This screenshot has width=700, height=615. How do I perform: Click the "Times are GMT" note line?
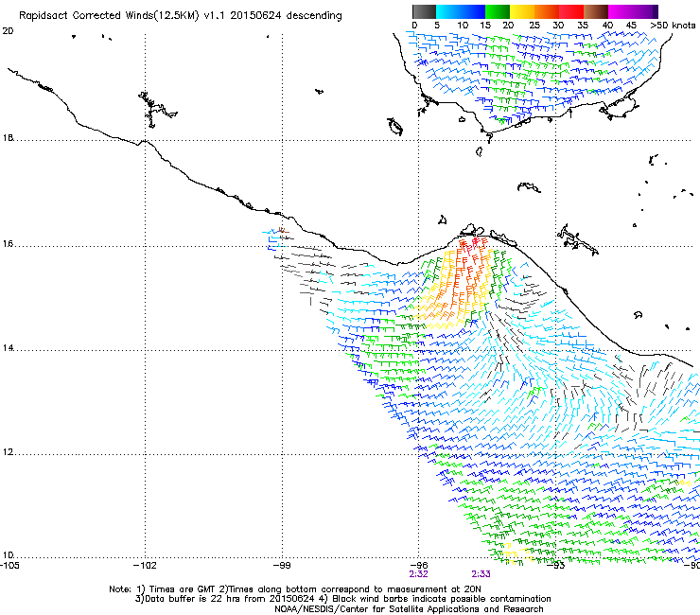294,589
